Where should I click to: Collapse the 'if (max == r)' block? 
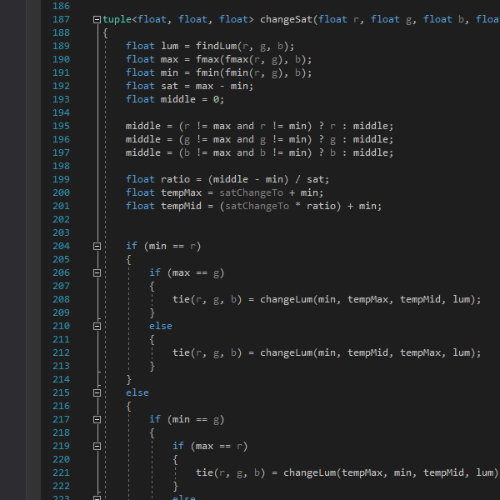pyautogui.click(x=97, y=446)
